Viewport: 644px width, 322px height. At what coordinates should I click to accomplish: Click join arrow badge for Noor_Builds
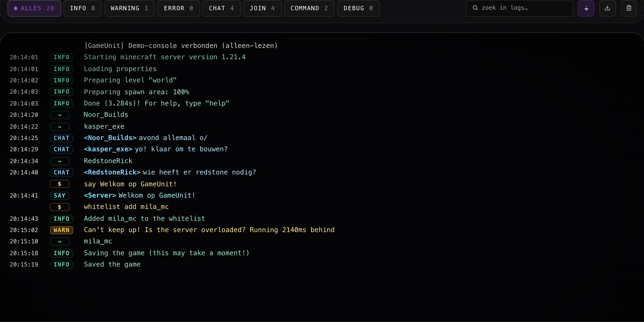60,115
